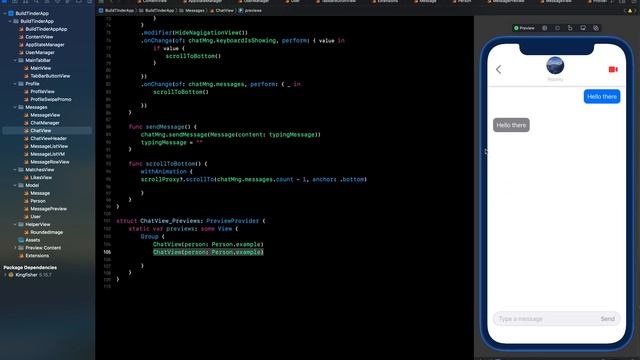Click the preview on device icon
Screen dimensions: 640x360
click(570, 28)
